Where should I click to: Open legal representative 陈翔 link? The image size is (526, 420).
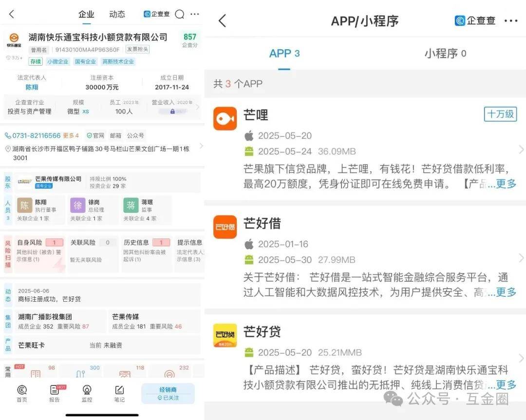pos(32,87)
